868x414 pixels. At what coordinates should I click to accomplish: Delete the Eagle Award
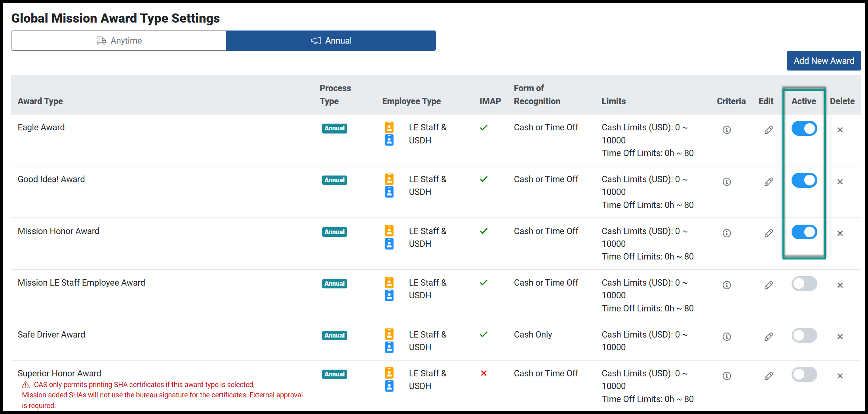pos(840,130)
